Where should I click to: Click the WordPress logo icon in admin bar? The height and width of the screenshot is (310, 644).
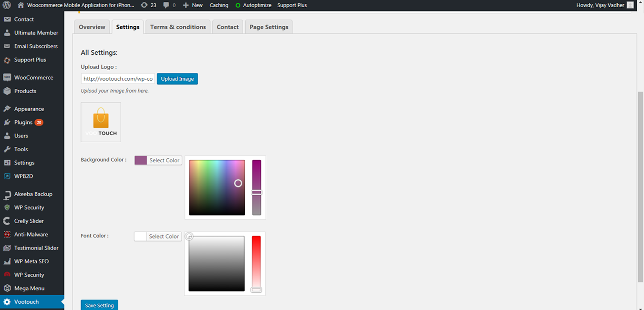[7, 5]
